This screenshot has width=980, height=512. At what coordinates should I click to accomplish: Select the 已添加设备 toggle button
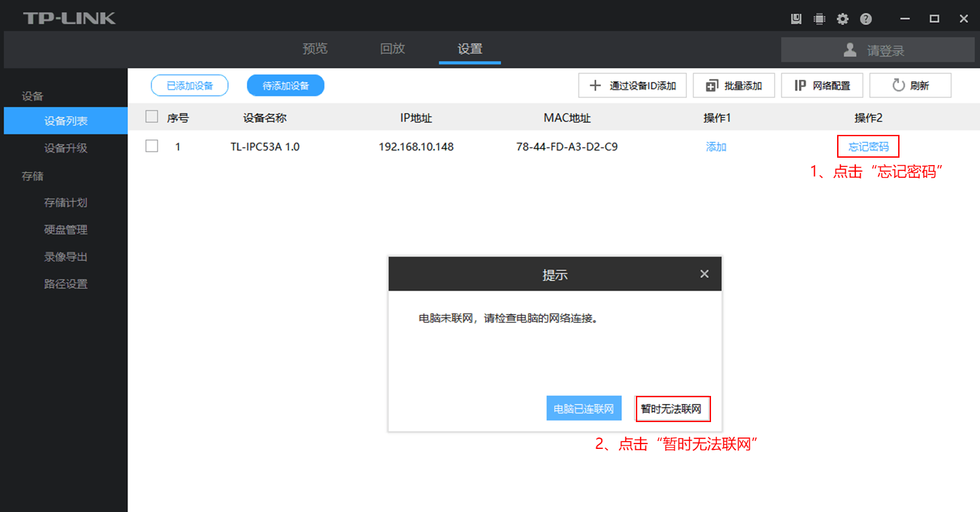pyautogui.click(x=189, y=86)
